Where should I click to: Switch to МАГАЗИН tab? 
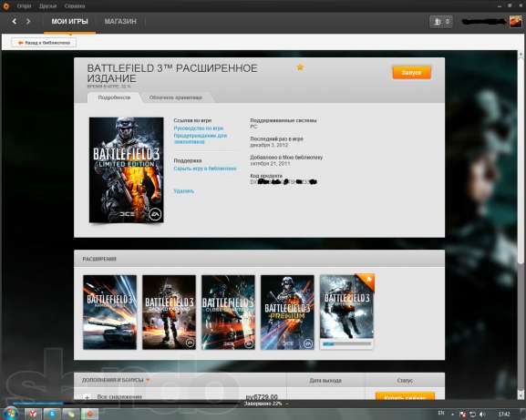click(x=120, y=22)
